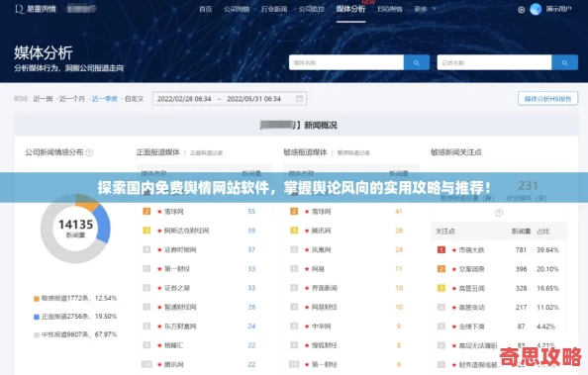Click red star beside 高管变动
Screen dimensions: 588x375
click(x=454, y=308)
